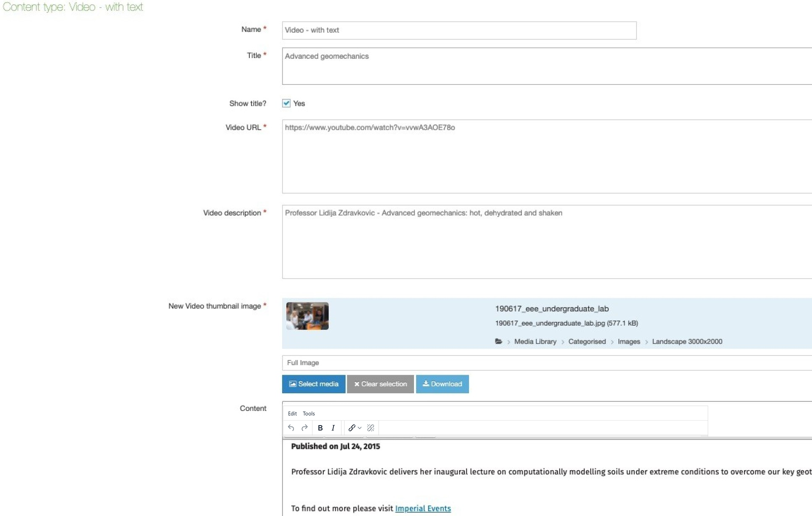Image resolution: width=812 pixels, height=516 pixels.
Task: Expand the link options dropdown arrow
Action: coord(360,428)
